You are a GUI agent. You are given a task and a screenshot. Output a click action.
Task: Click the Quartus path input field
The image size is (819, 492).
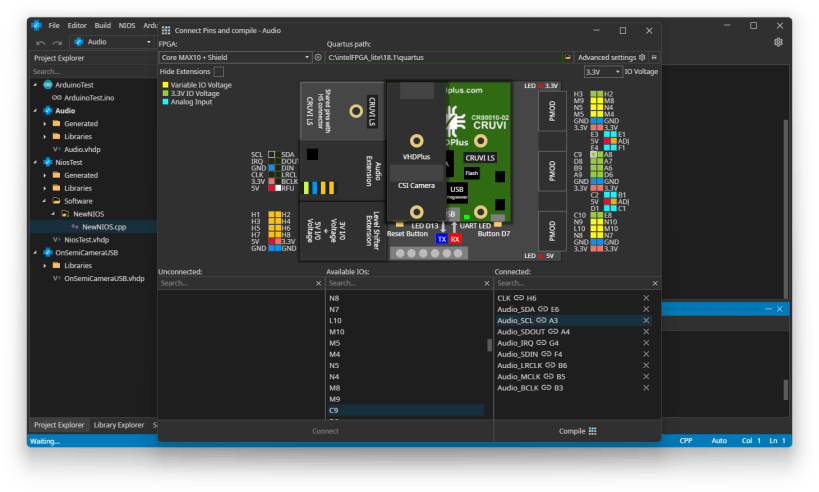[x=444, y=57]
